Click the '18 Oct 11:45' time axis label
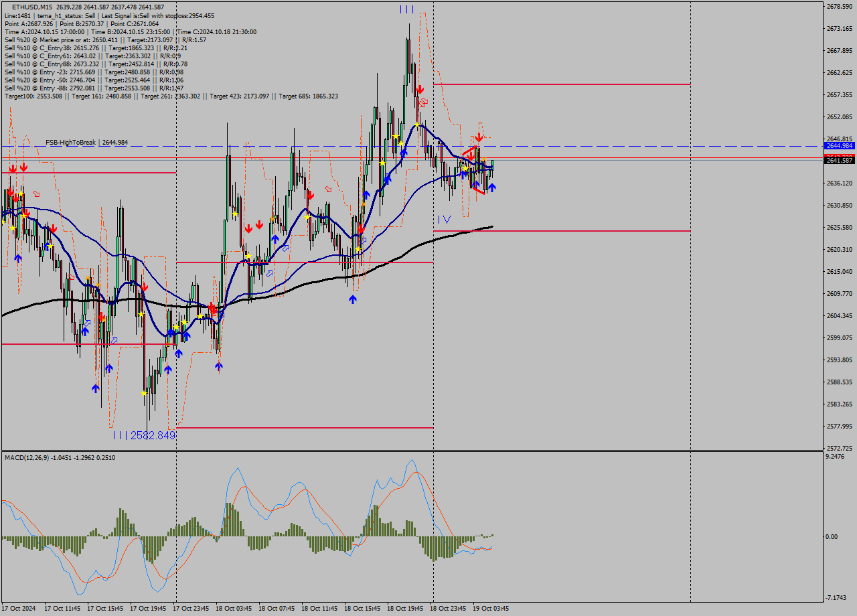 [320, 609]
